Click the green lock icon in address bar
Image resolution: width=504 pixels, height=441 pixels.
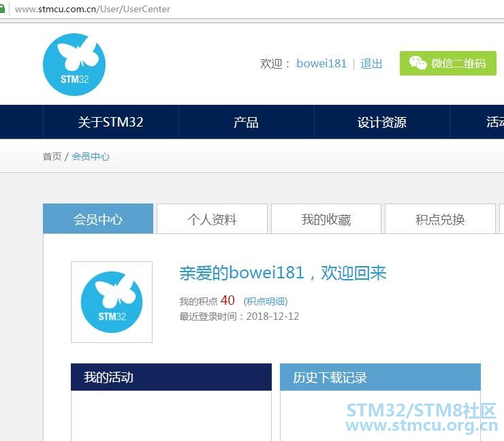click(x=2, y=9)
